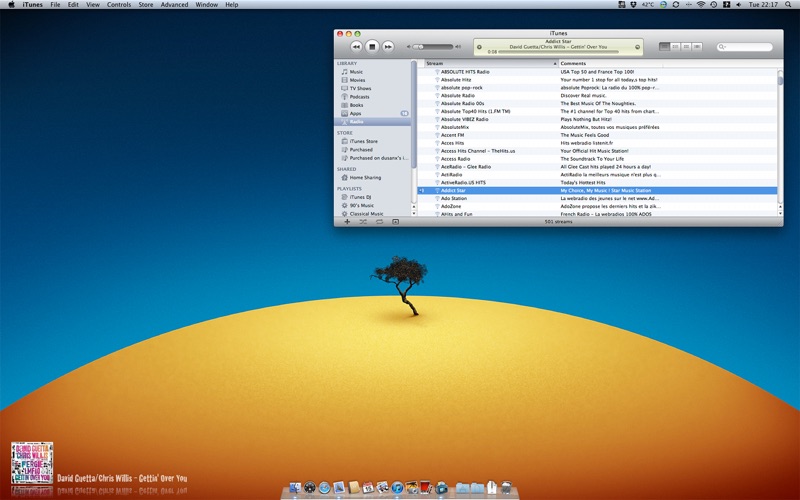800x500 pixels.
Task: Open the View menu
Action: point(93,5)
